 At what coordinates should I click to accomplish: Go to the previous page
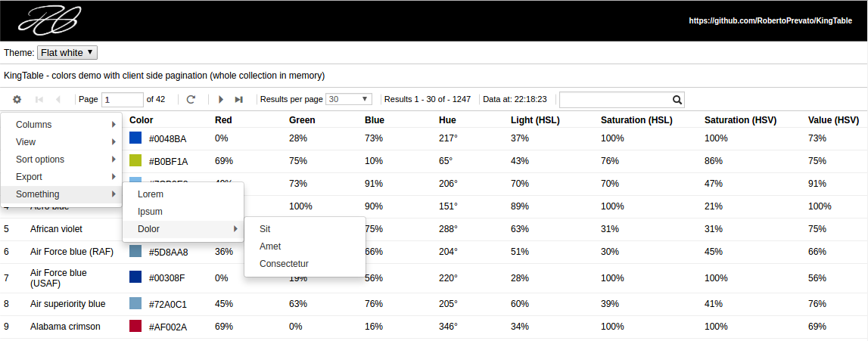point(58,99)
